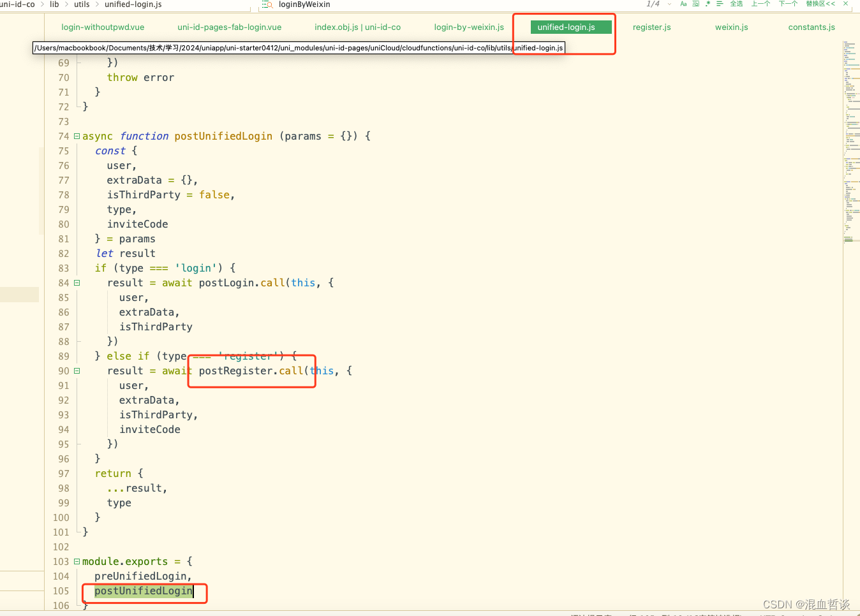Image resolution: width=860 pixels, height=616 pixels.
Task: Click inviteCode on line 94
Action: click(150, 429)
